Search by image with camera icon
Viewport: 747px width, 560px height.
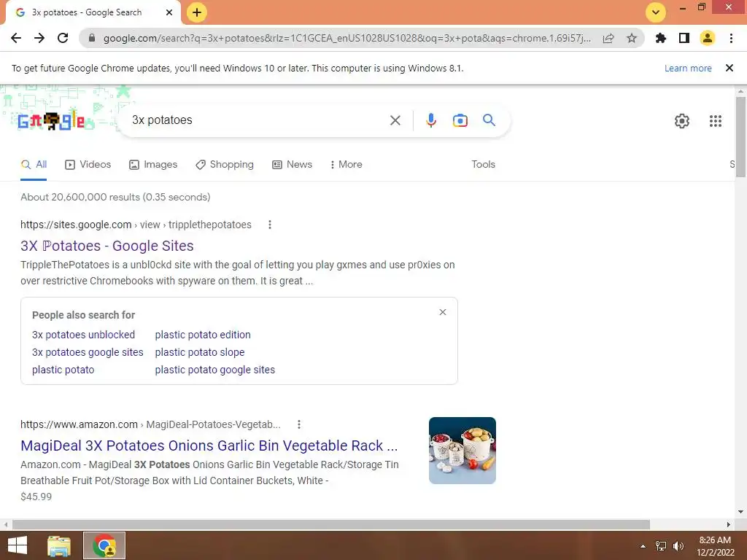[x=460, y=120]
